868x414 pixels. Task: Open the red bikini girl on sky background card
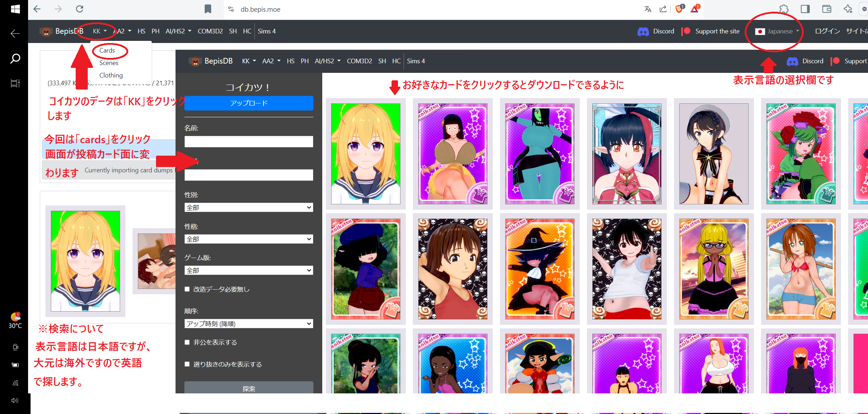pos(801,269)
